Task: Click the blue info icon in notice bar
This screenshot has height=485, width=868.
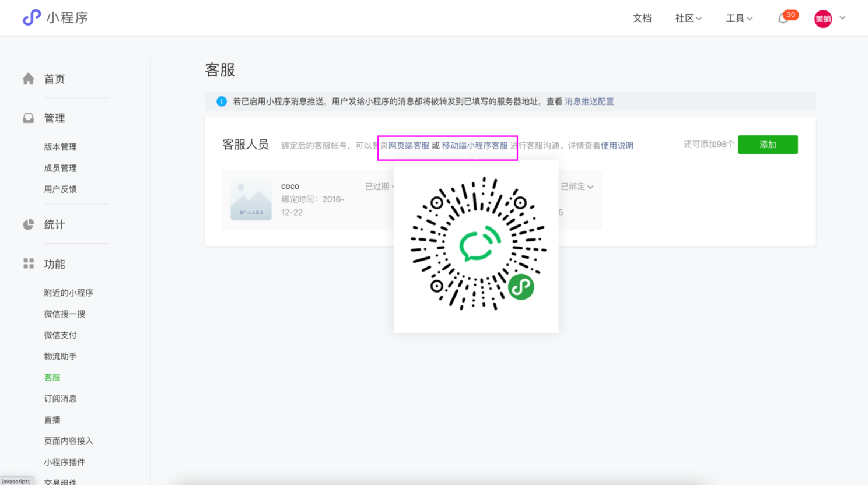Action: (x=222, y=101)
